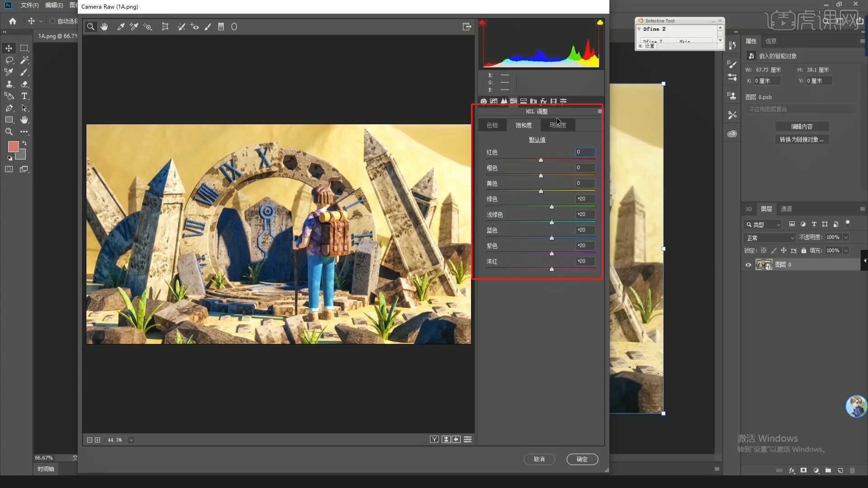Hide the 图层 0 layer visibility
This screenshot has height=488, width=868.
coord(748,265)
